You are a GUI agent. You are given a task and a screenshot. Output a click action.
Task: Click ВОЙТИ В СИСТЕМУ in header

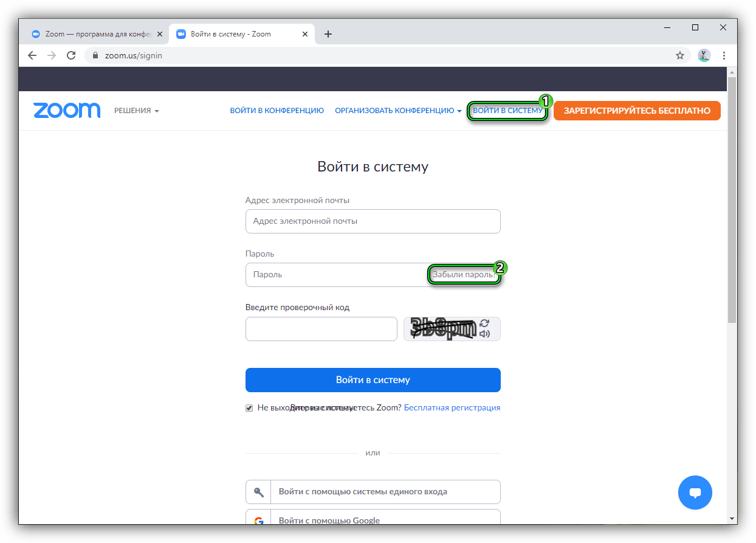(x=507, y=111)
